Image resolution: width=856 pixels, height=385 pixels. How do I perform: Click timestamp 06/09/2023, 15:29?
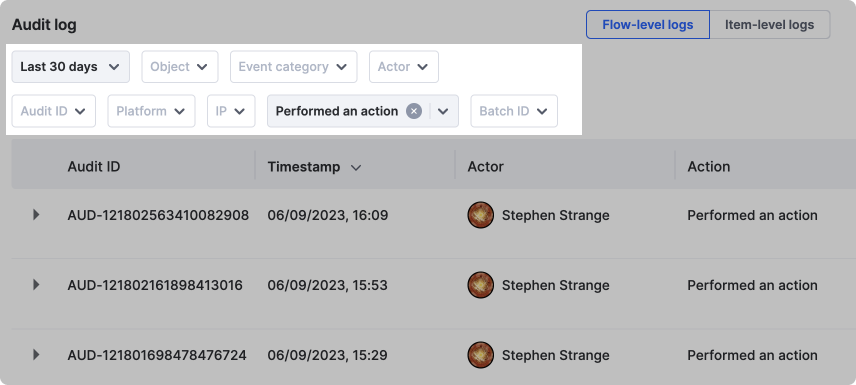pyautogui.click(x=328, y=355)
